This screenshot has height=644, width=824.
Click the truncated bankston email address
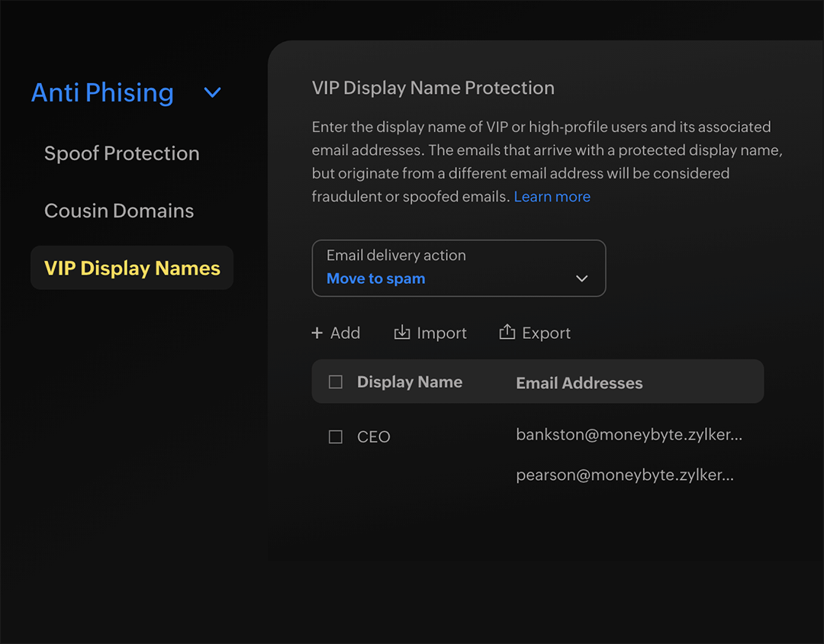coord(629,434)
